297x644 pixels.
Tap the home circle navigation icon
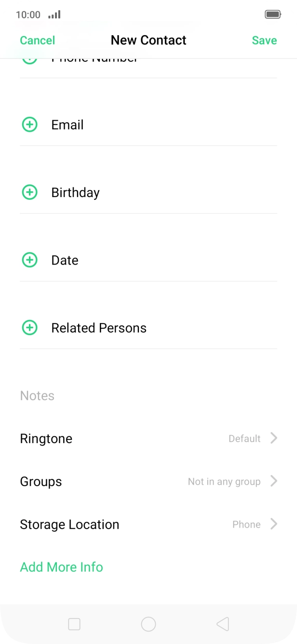coord(148,624)
